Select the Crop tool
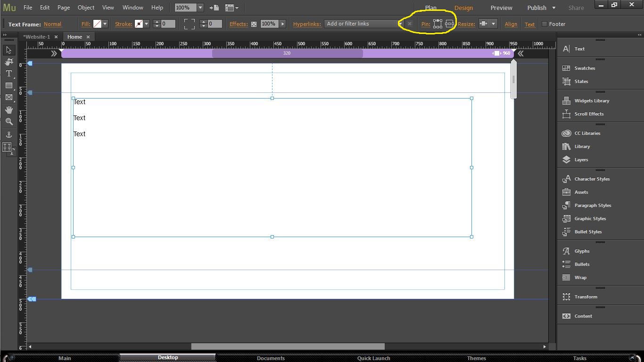Screen dimensions: 644x362 [8, 62]
